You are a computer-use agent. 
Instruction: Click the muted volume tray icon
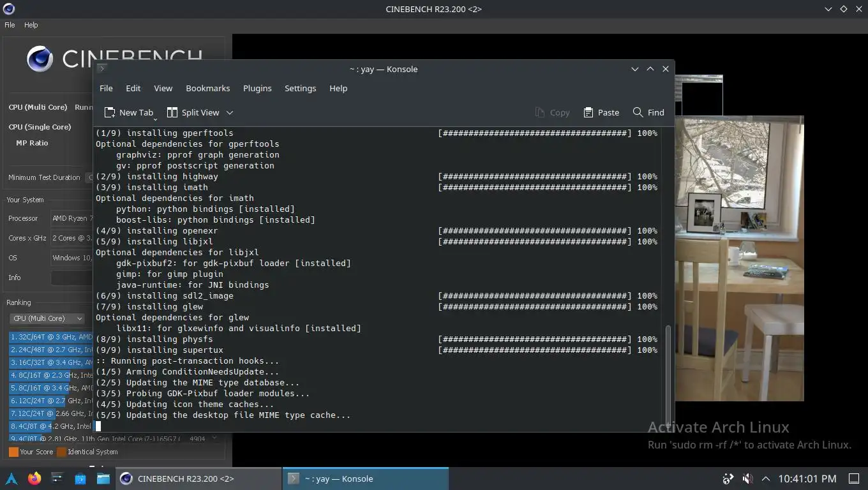tap(747, 479)
